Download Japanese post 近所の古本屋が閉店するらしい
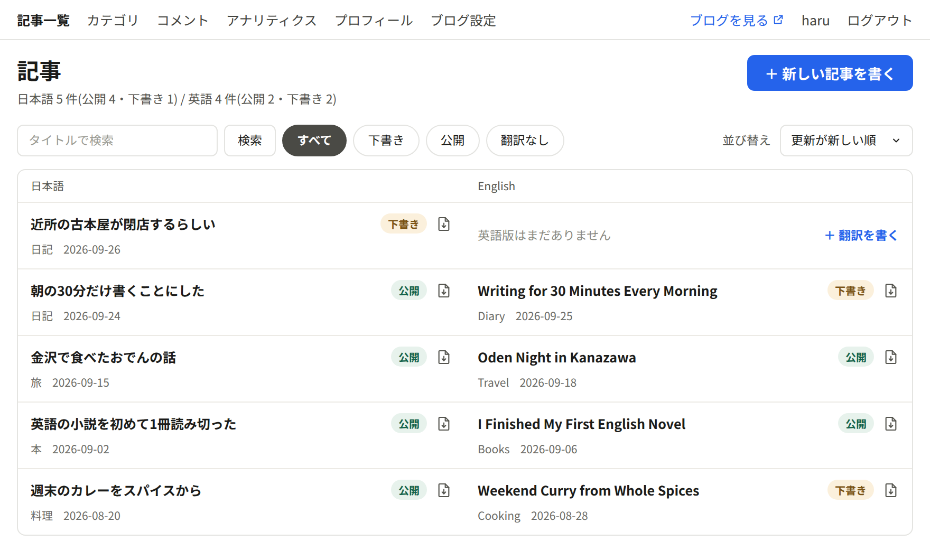Viewport: 930px width, 560px height. point(444,224)
